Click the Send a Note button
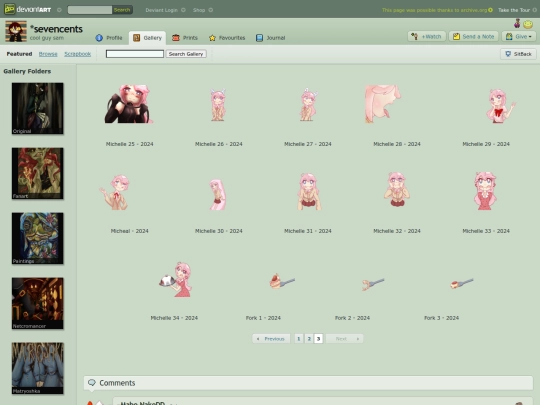Viewport: 540px width, 405px height. 474,36
